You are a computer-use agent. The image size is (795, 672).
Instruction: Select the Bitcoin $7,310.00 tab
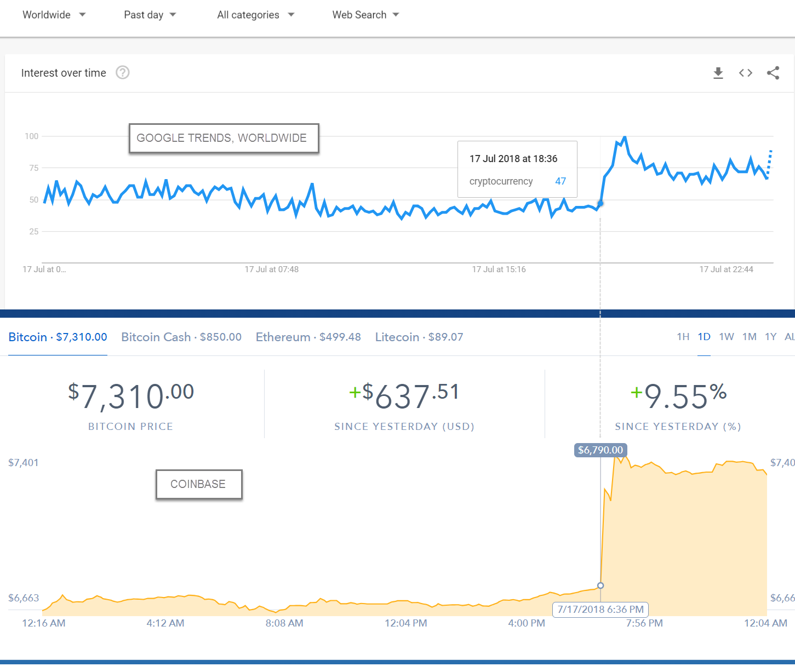click(x=58, y=337)
